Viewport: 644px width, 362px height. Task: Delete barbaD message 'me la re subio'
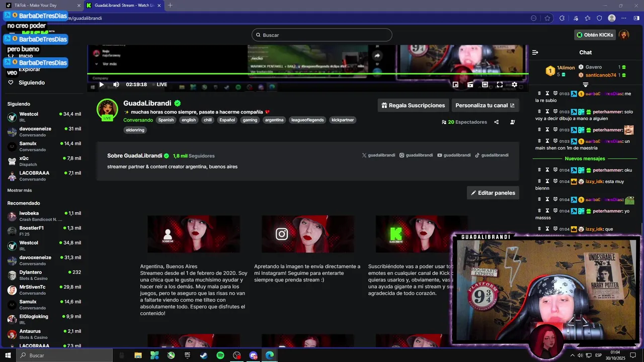click(539, 94)
